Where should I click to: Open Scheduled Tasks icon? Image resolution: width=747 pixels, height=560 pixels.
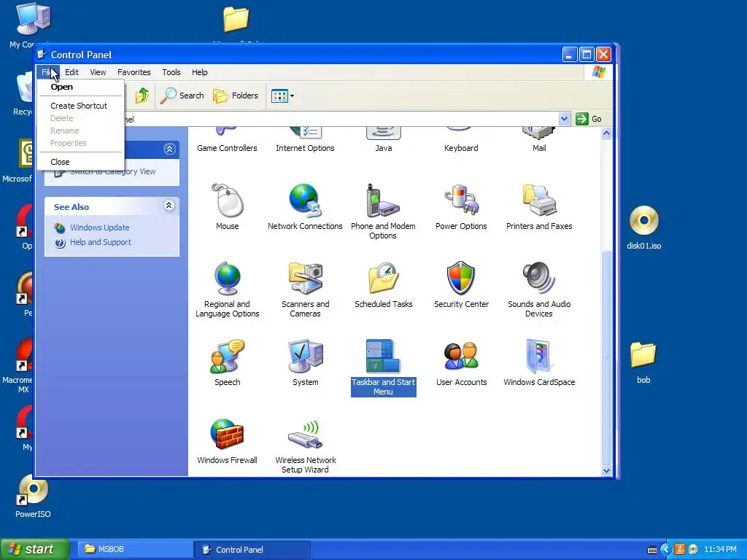[383, 279]
